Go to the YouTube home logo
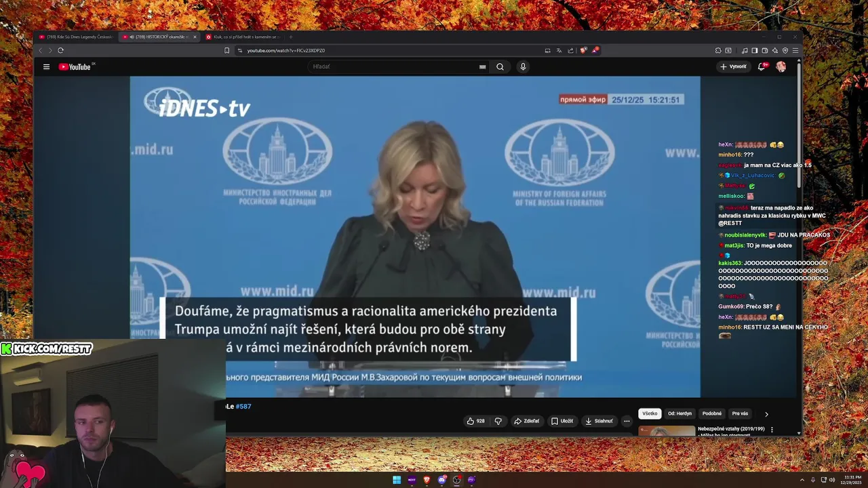 (75, 66)
